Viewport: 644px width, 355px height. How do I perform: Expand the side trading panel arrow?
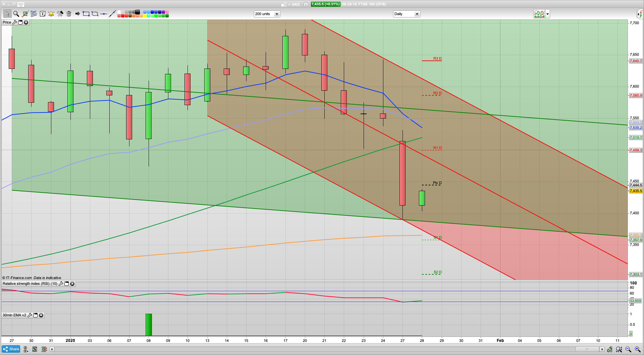click(640, 14)
